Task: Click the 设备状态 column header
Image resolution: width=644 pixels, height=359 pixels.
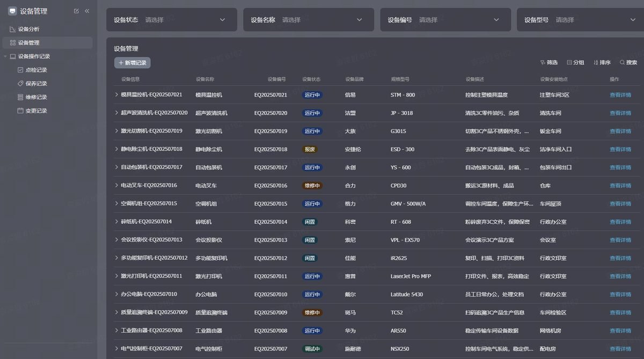Action: 311,79
